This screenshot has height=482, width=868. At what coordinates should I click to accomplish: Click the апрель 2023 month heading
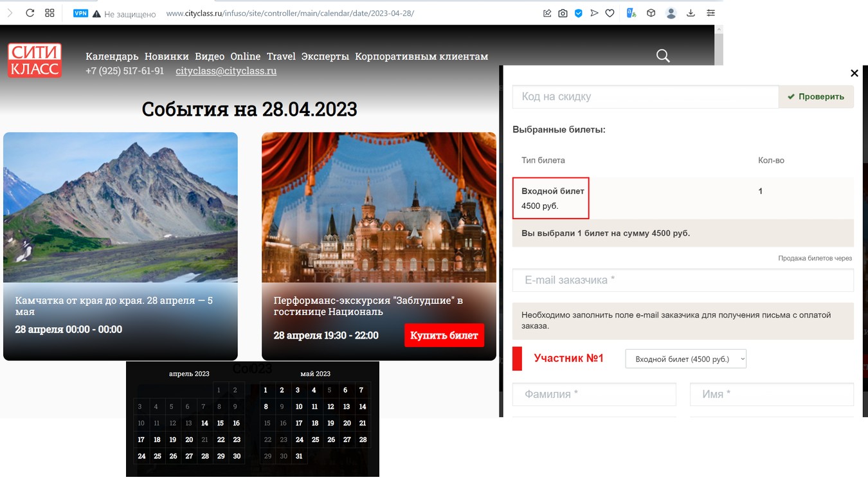[x=189, y=373]
